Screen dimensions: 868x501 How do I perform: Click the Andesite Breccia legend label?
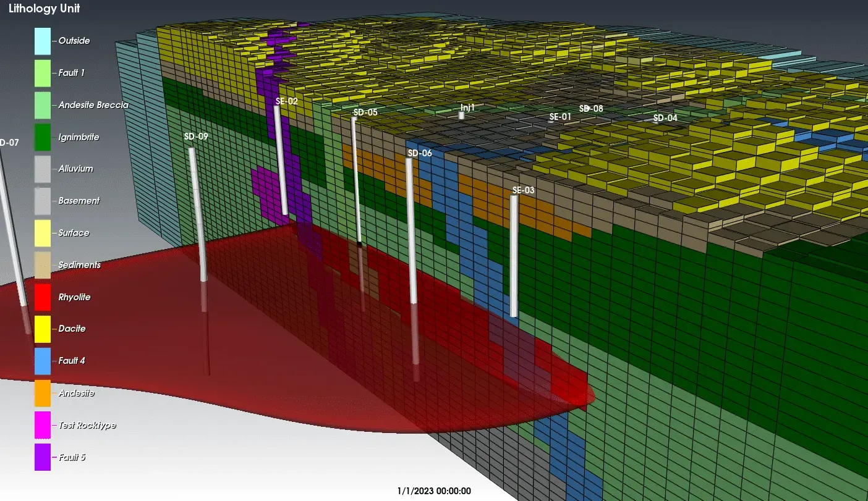point(93,105)
